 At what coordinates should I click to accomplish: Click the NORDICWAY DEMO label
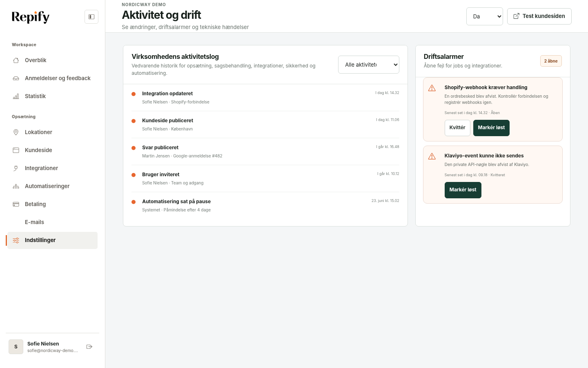pos(144,5)
